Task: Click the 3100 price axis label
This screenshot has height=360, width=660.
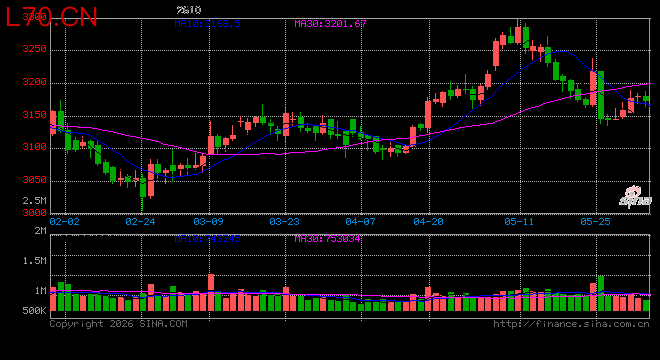Action: [35, 147]
